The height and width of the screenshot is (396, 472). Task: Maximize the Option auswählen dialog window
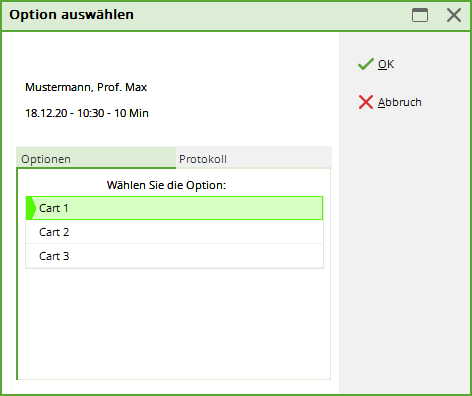tap(420, 15)
